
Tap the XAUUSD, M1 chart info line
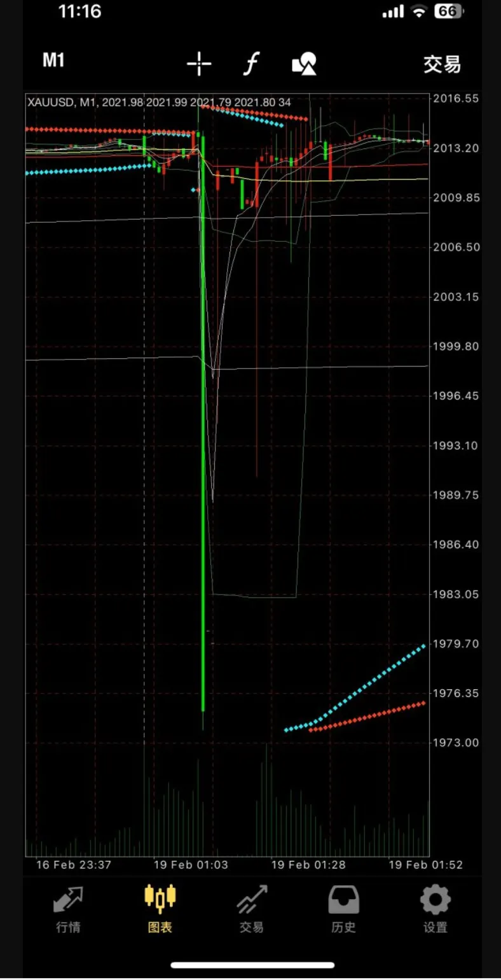pos(160,102)
